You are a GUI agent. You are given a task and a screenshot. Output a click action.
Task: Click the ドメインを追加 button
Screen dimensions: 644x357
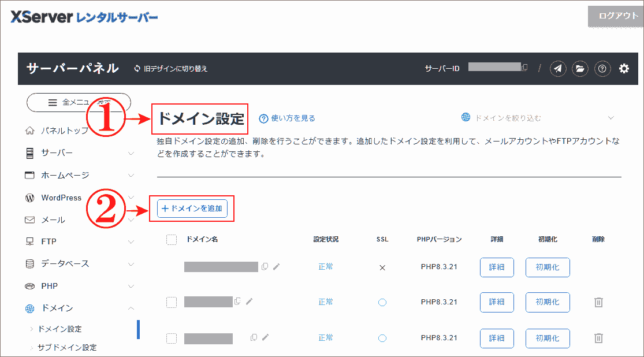192,209
